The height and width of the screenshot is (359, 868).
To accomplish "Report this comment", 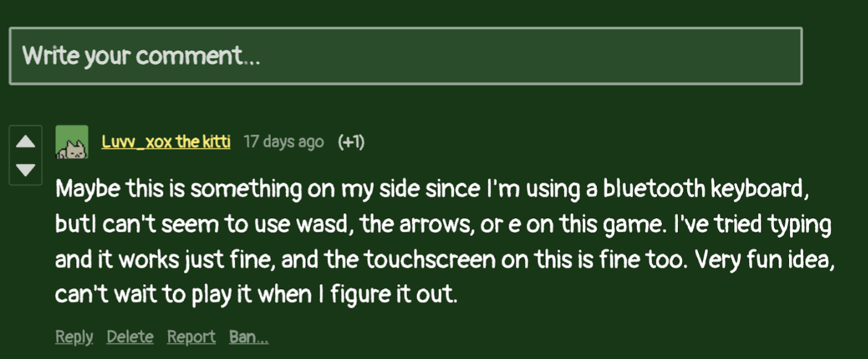I will click(x=191, y=336).
